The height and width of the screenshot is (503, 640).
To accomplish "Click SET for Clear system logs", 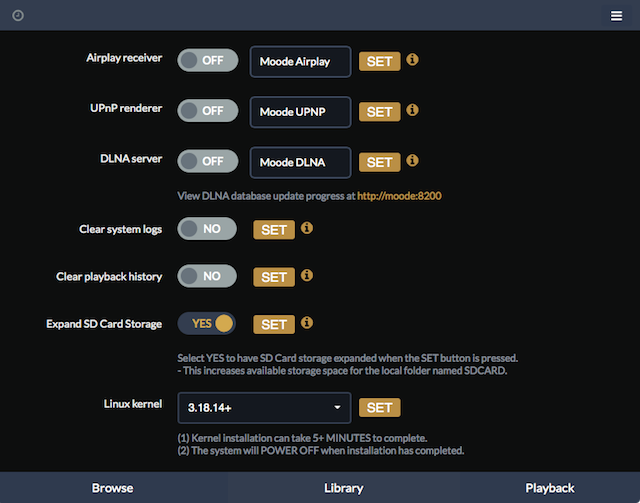I will click(274, 230).
